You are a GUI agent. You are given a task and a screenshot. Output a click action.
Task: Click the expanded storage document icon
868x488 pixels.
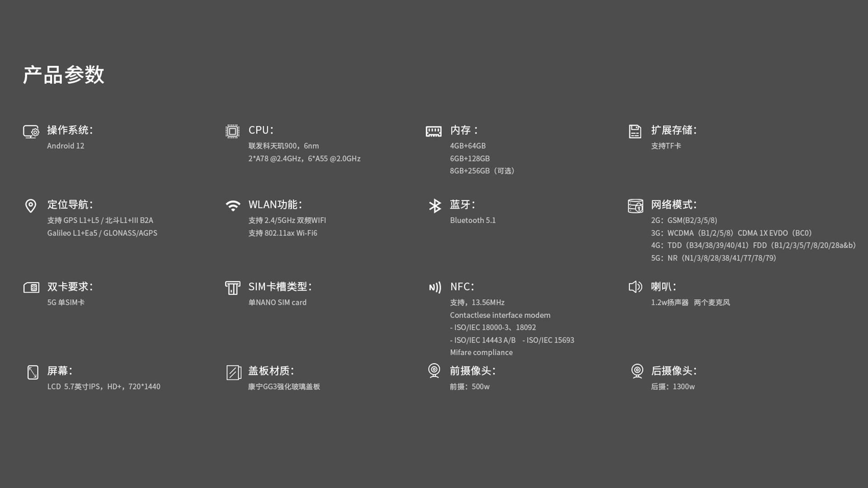[635, 131]
